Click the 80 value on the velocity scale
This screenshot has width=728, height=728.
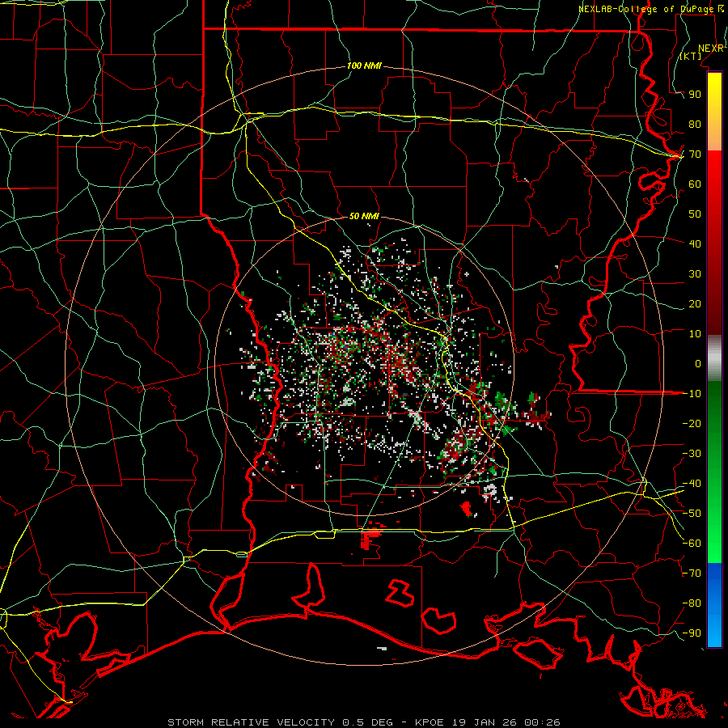(695, 124)
